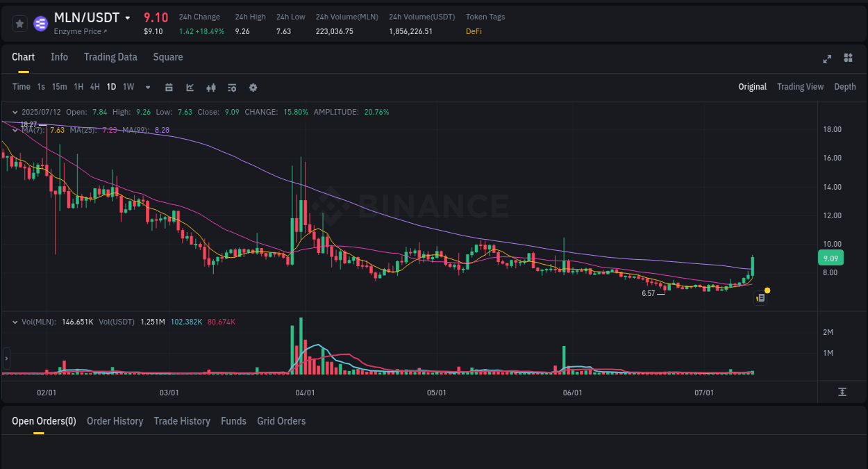The image size is (868, 469).
Task: Open the layout grid icon near fullscreen
Action: pos(848,59)
